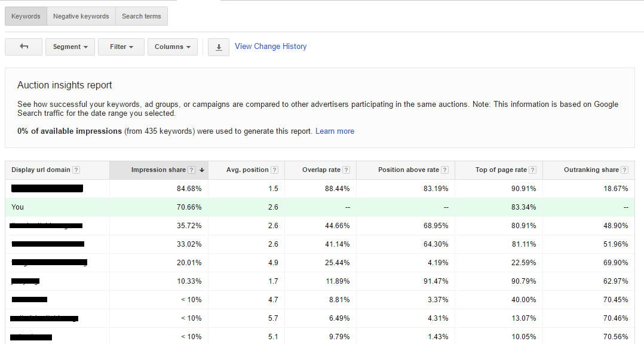Click overlap rate value 25.44%
The width and height of the screenshot is (644, 344).
click(337, 263)
